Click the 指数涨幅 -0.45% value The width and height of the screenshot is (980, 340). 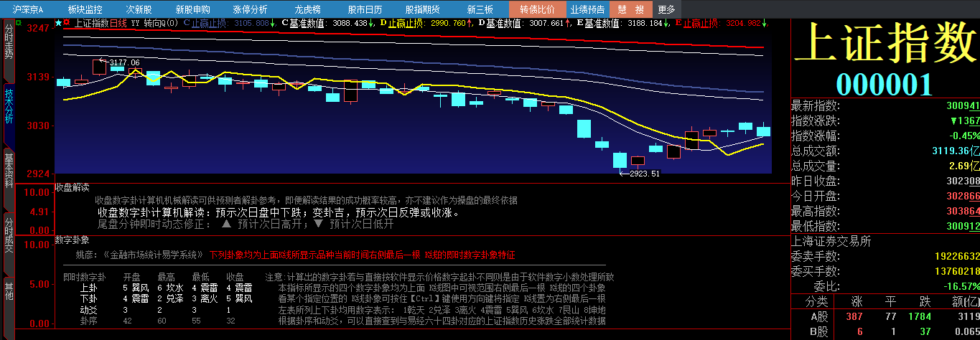(x=964, y=136)
